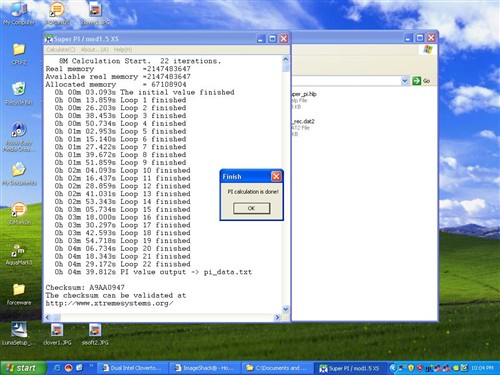The height and width of the screenshot is (375, 500).
Task: Click the Super PI horizontal scrollbar right arrow
Action: pos(277,317)
